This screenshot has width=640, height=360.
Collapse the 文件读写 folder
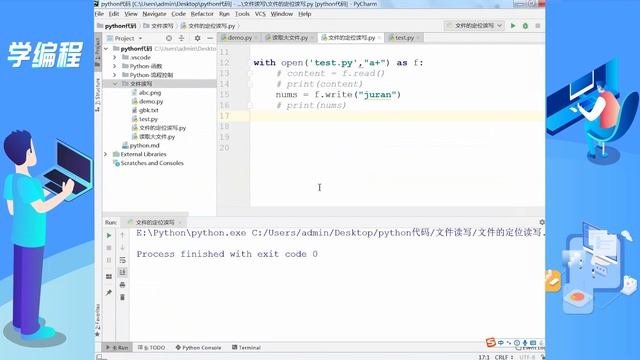pyautogui.click(x=115, y=84)
